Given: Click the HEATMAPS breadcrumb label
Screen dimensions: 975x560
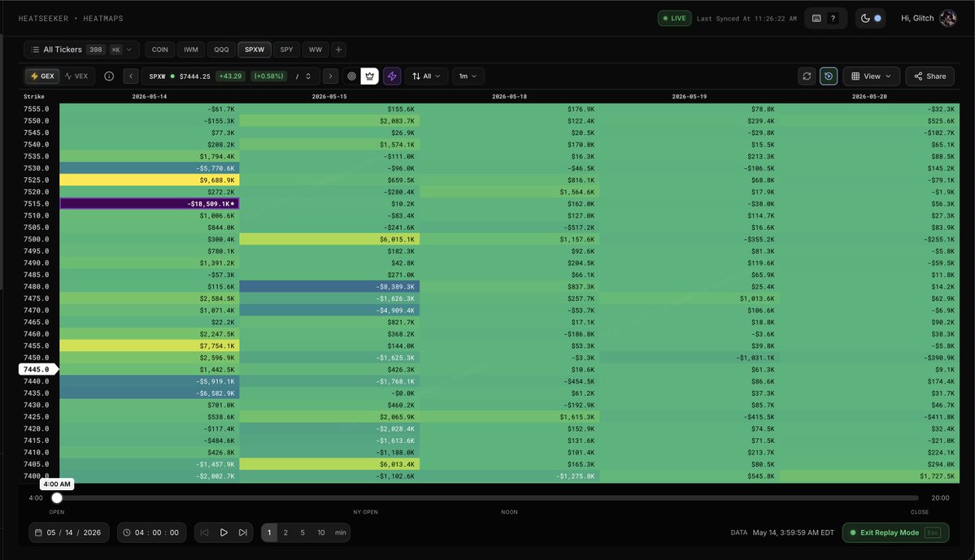Looking at the screenshot, I should pos(103,19).
